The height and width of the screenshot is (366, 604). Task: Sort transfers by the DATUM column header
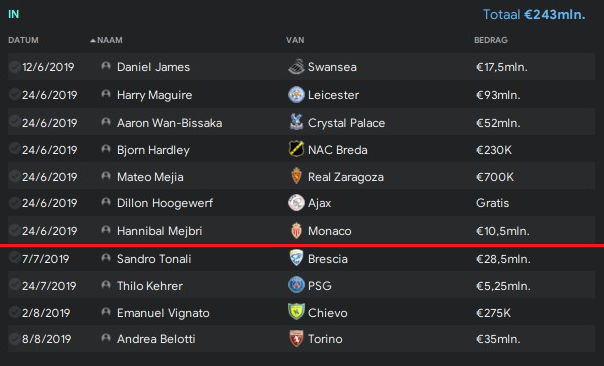tap(23, 40)
